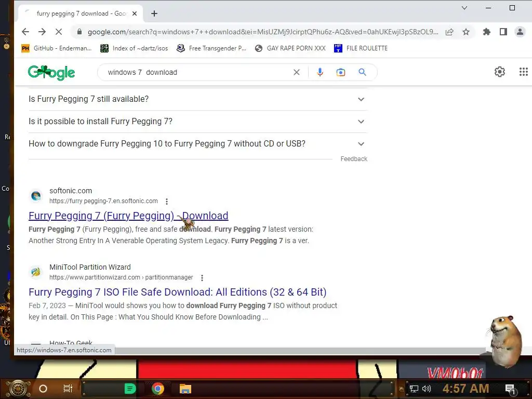
Task: Share this page from address bar
Action: coord(449,32)
